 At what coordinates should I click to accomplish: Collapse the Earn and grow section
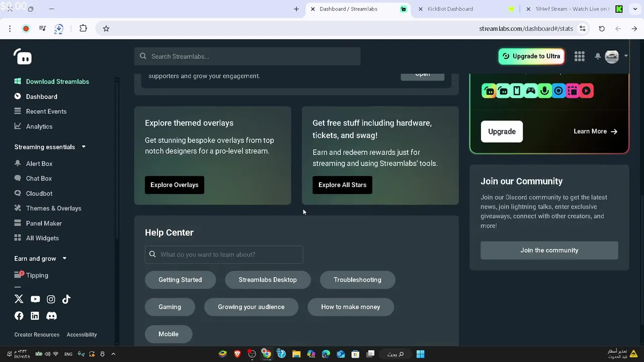[64, 258]
